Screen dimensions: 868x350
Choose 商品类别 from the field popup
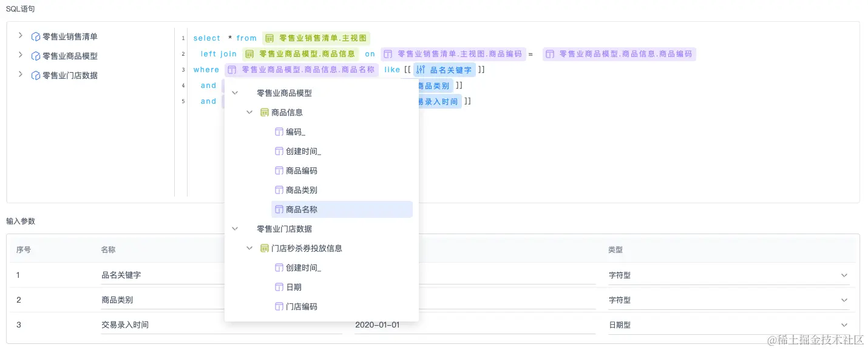pyautogui.click(x=342, y=190)
